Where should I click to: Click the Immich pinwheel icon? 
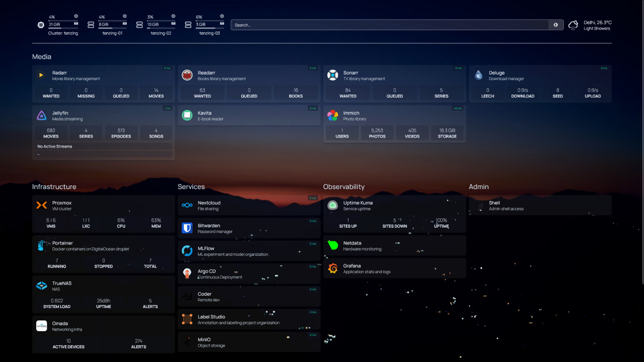[x=332, y=115]
